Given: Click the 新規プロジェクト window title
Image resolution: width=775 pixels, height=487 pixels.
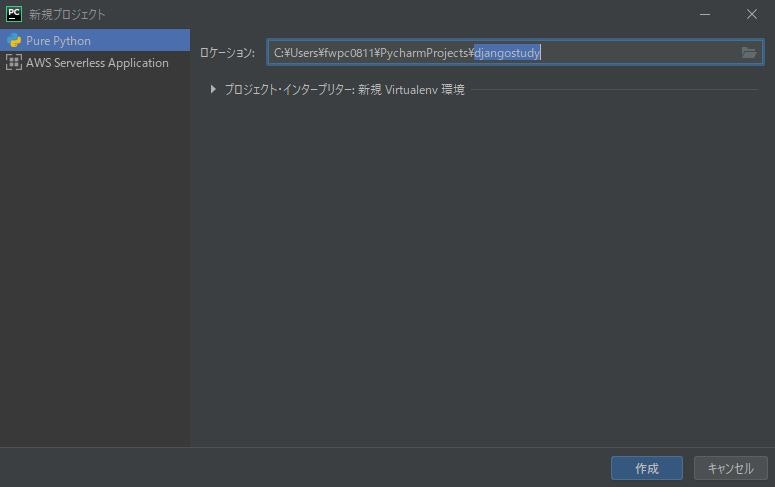Looking at the screenshot, I should coord(67,15).
